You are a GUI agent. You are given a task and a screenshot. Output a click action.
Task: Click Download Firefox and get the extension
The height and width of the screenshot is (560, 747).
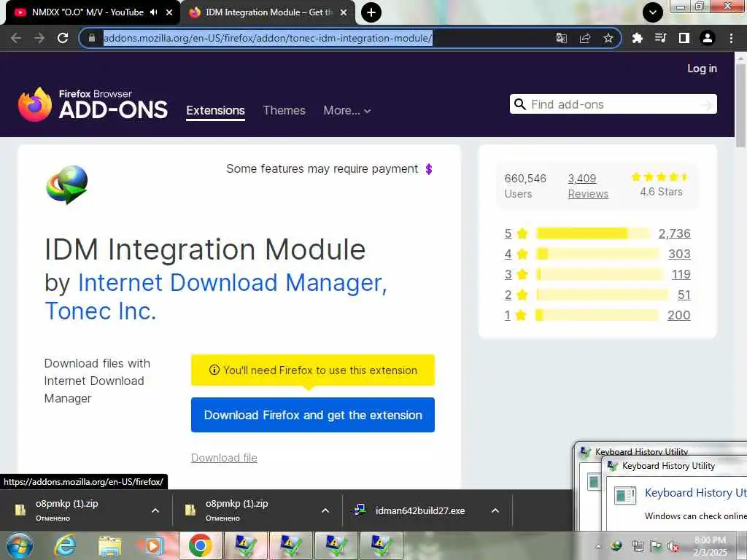point(312,415)
